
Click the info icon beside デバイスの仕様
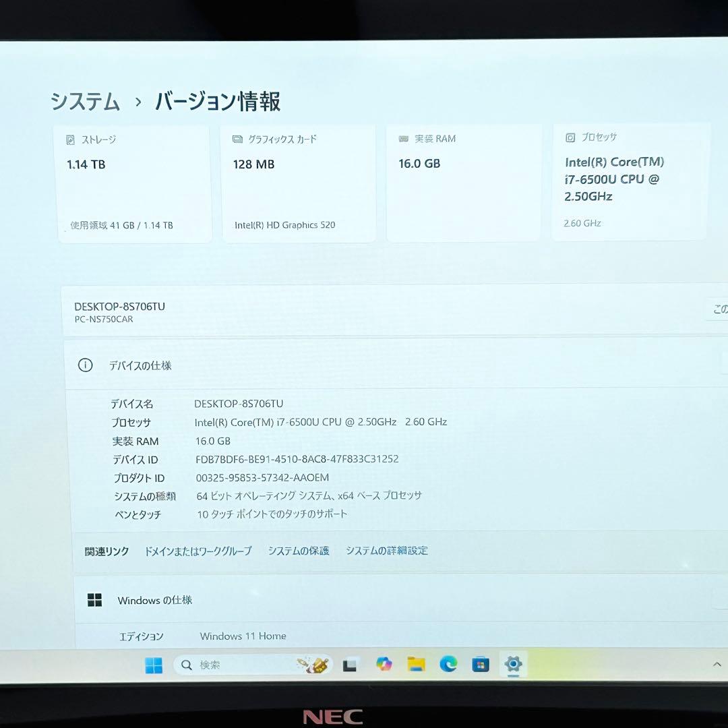click(84, 365)
